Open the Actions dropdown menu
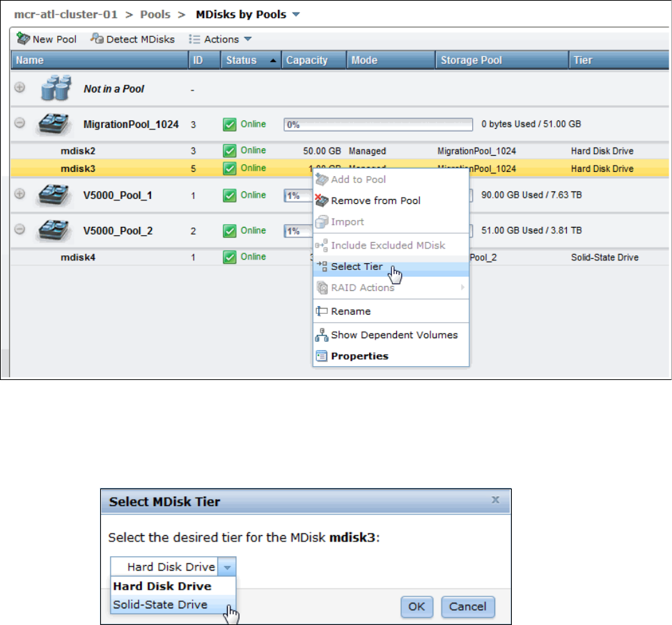 (221, 39)
